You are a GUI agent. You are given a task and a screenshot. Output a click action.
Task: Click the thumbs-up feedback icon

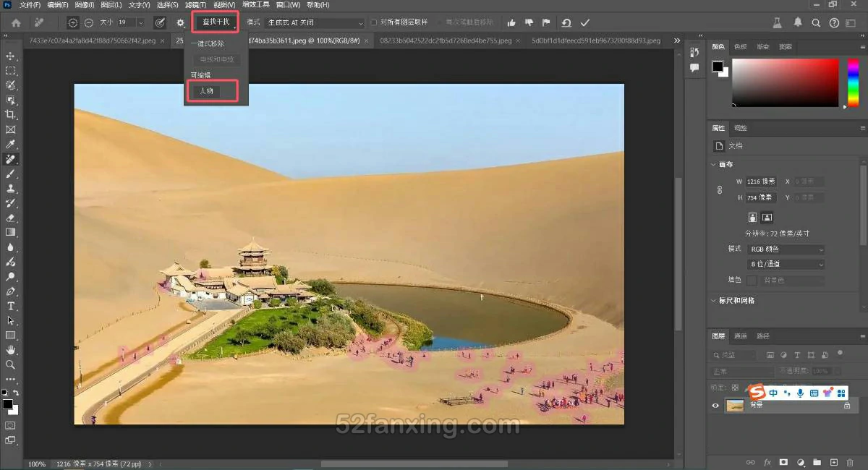(512, 22)
